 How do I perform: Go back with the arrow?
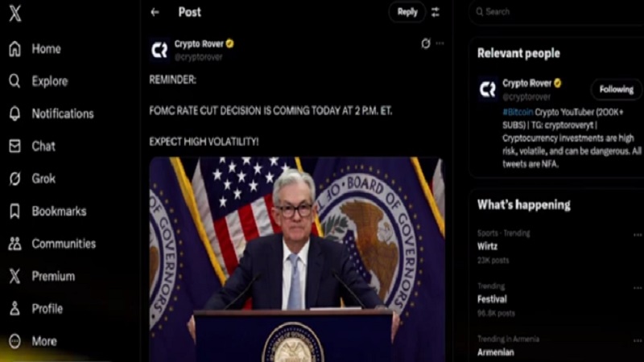point(155,12)
